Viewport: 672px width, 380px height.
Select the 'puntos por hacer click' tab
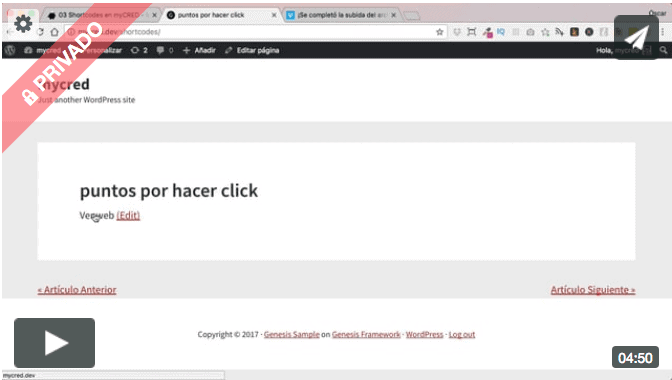(x=222, y=15)
